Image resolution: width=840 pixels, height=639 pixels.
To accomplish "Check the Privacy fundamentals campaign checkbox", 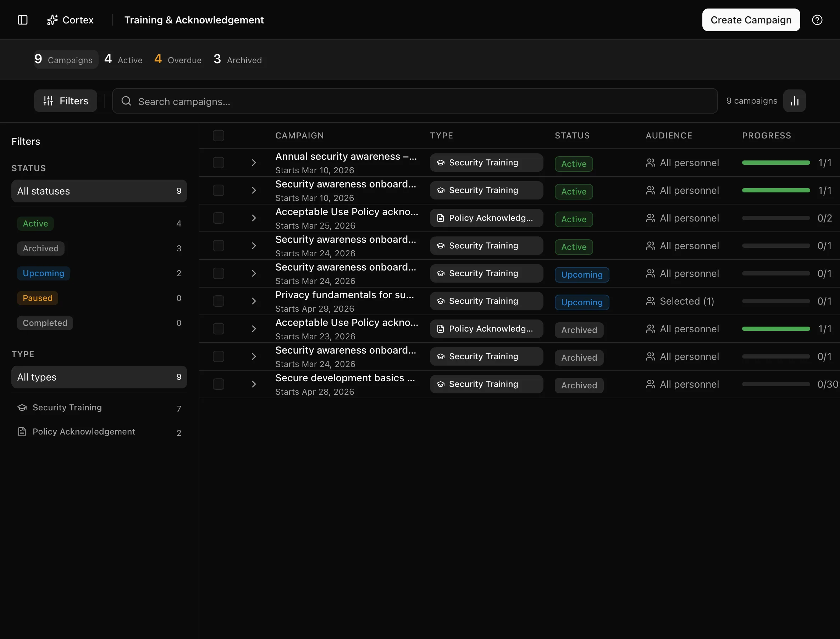I will [219, 301].
